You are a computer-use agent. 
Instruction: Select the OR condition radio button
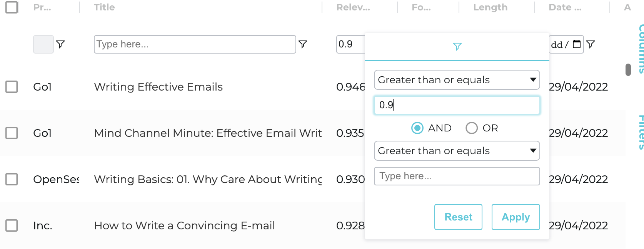tap(472, 128)
